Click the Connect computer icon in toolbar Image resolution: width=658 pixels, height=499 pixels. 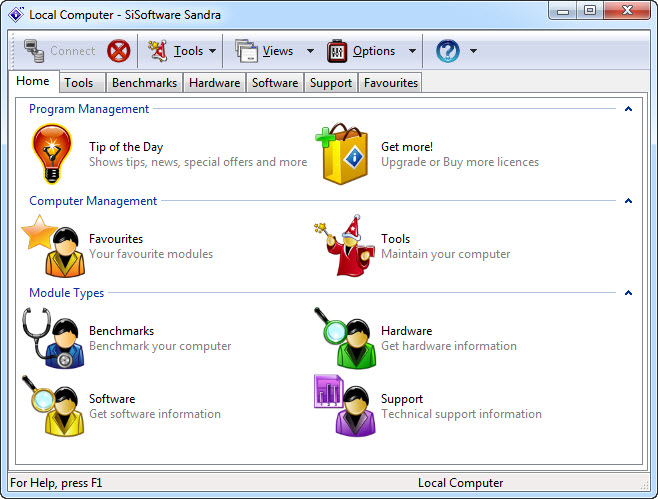34,51
